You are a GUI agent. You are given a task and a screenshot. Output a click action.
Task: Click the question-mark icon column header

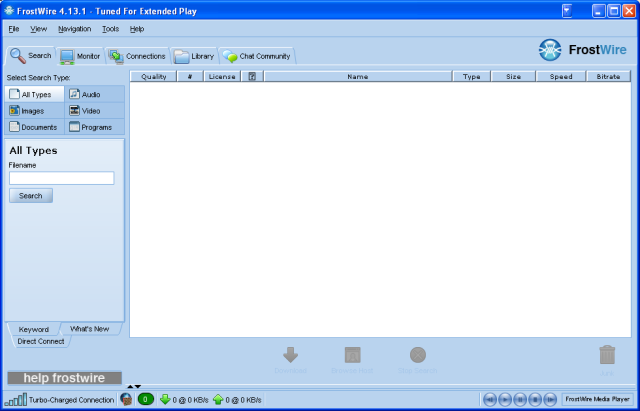pyautogui.click(x=252, y=76)
